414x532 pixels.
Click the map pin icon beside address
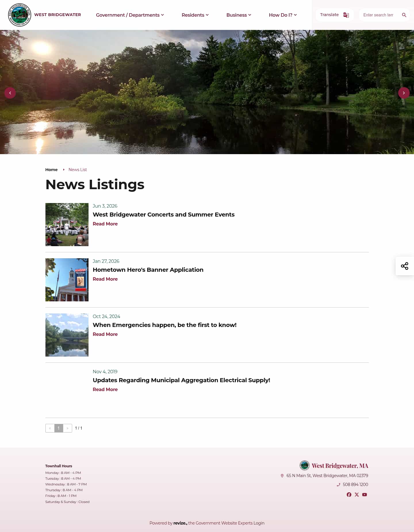(282, 476)
